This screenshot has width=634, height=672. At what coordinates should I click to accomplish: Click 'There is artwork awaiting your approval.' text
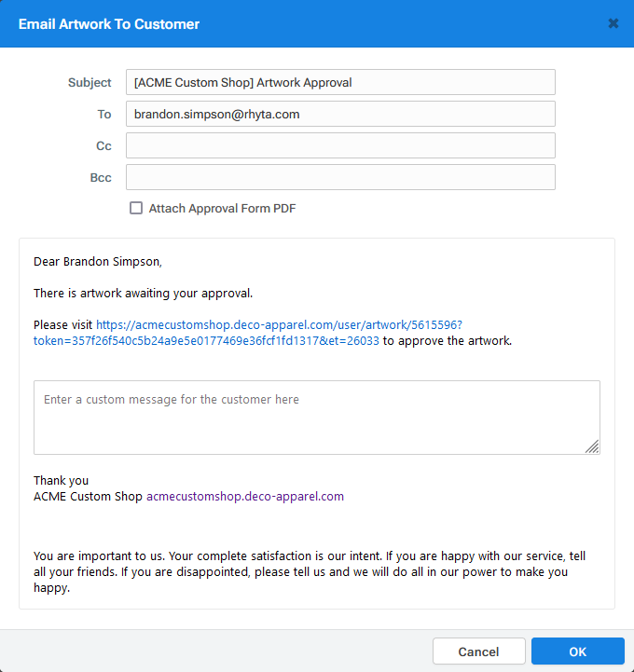coord(144,294)
